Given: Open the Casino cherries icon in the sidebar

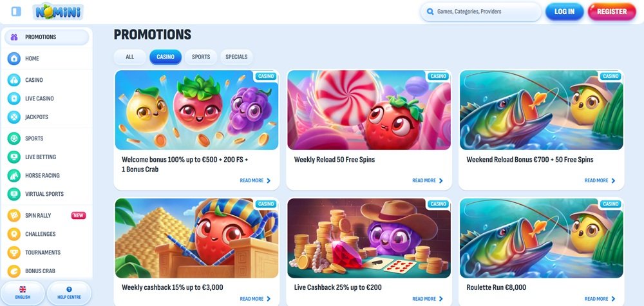Looking at the screenshot, I should (x=14, y=80).
